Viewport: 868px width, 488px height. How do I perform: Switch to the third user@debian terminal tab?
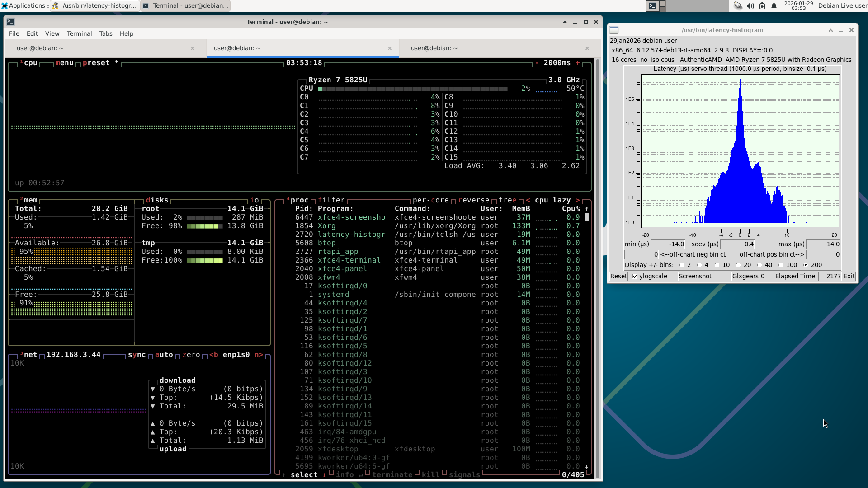pos(434,48)
